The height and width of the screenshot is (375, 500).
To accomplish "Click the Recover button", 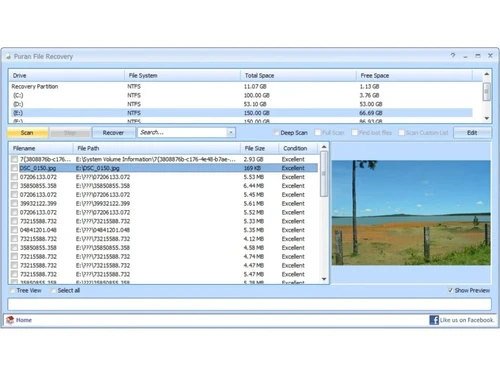I will (113, 133).
